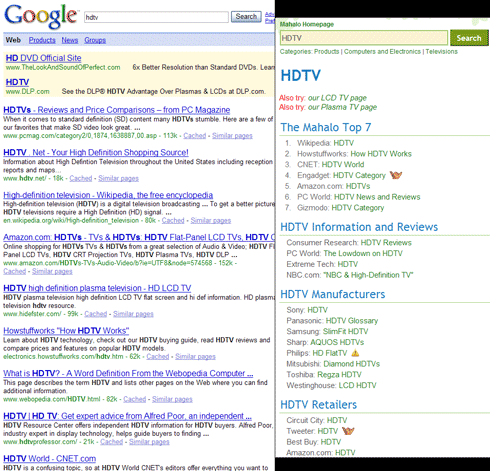Image resolution: width=490 pixels, height=471 pixels.
Task: Click the butterfly icon beside Tweeter HDTV
Action: click(348, 431)
